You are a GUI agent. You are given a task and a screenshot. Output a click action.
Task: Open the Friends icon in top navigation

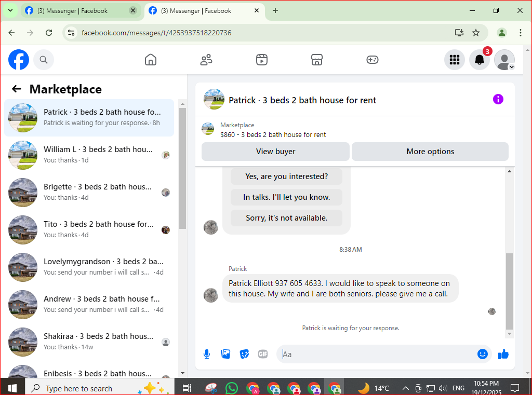(x=206, y=60)
